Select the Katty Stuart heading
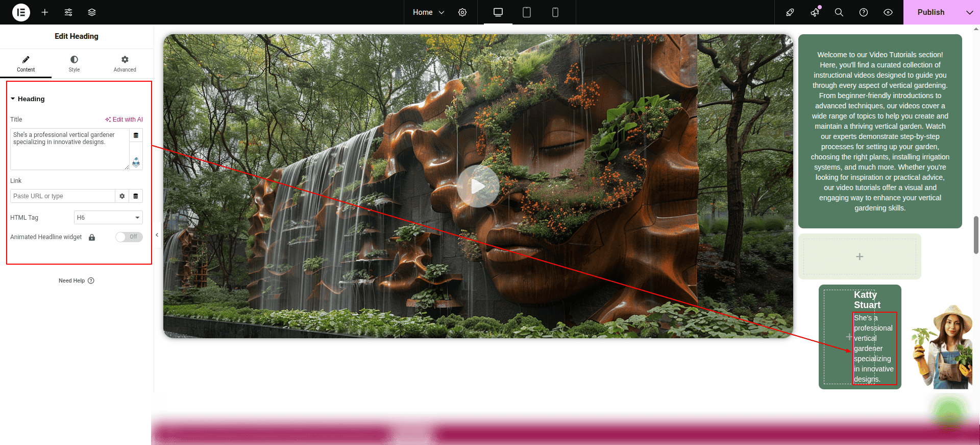Image resolution: width=980 pixels, height=445 pixels. [867, 300]
